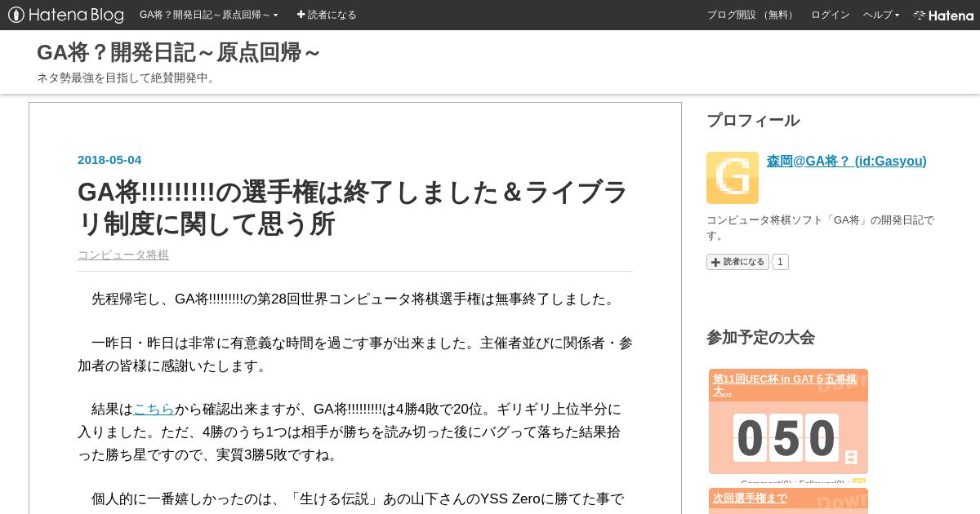Click the sidebar 読者になる subscribe button
The height and width of the screenshot is (514, 980).
point(737,262)
